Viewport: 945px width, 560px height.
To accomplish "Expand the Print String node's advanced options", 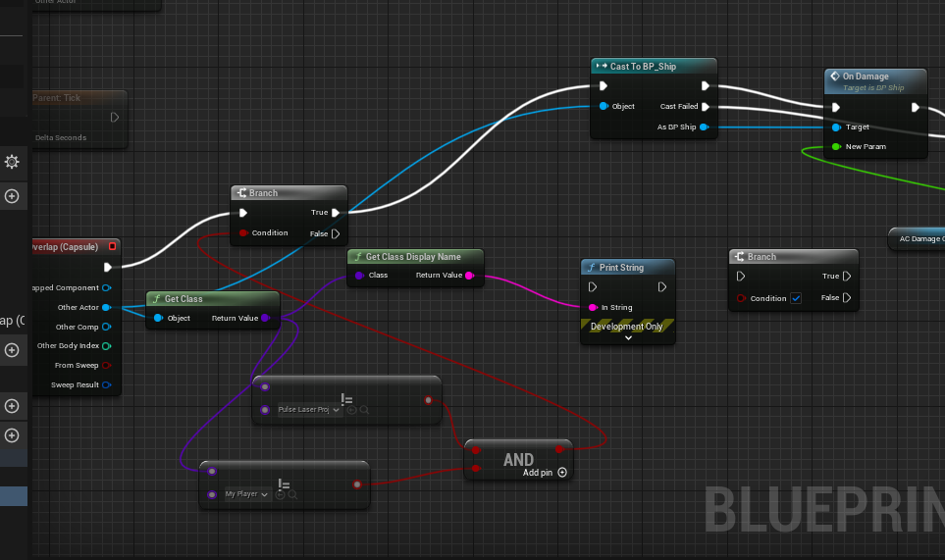I will [627, 337].
